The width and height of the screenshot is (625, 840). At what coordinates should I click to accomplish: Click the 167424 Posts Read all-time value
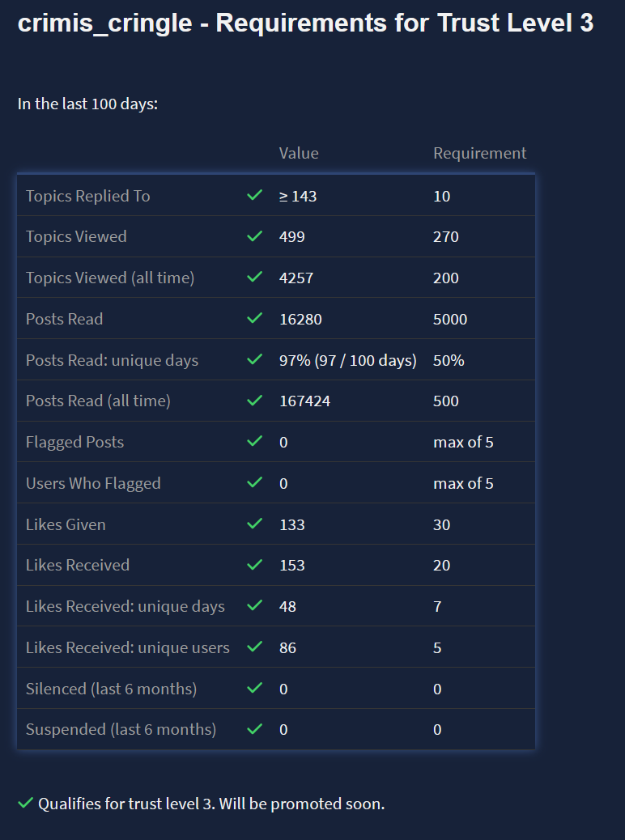point(304,401)
